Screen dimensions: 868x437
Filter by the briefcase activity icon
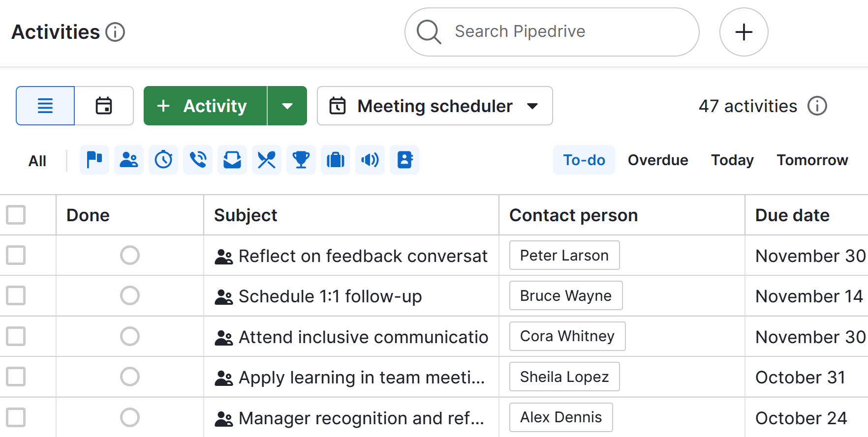[335, 160]
